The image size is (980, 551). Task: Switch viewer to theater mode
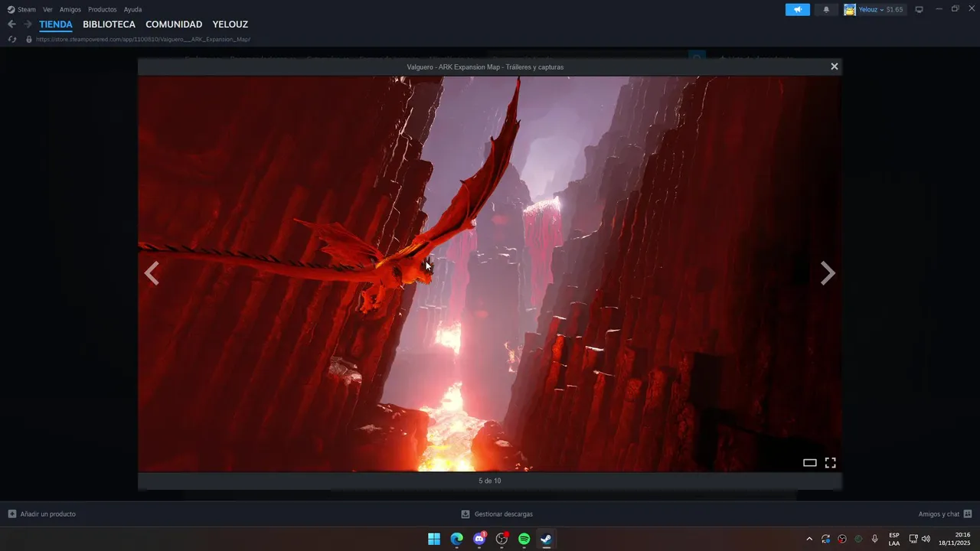pyautogui.click(x=810, y=463)
